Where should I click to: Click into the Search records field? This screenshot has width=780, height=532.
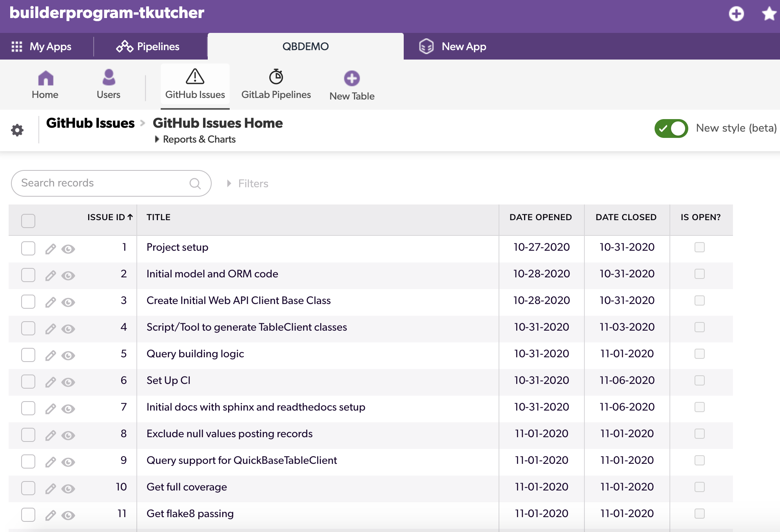click(x=111, y=183)
